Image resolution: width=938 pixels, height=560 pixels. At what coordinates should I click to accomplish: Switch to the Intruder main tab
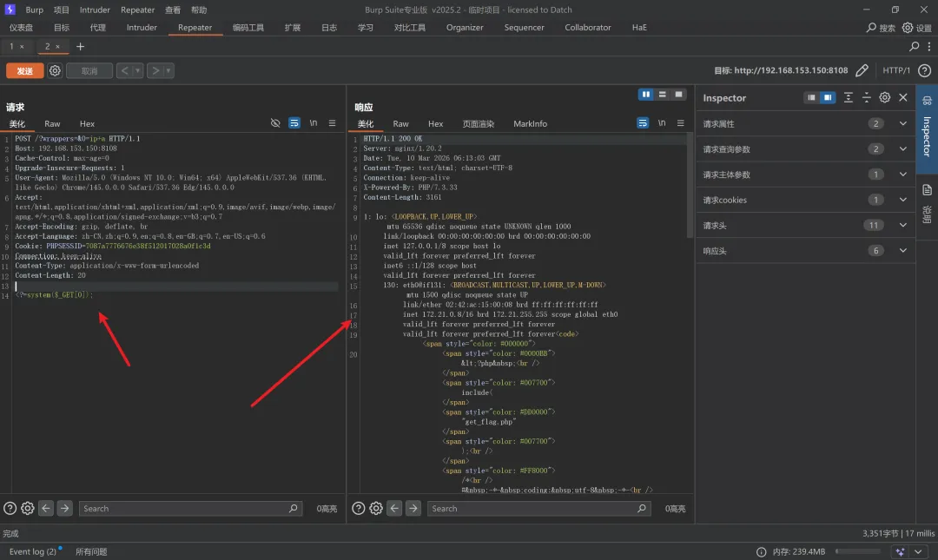tap(142, 27)
